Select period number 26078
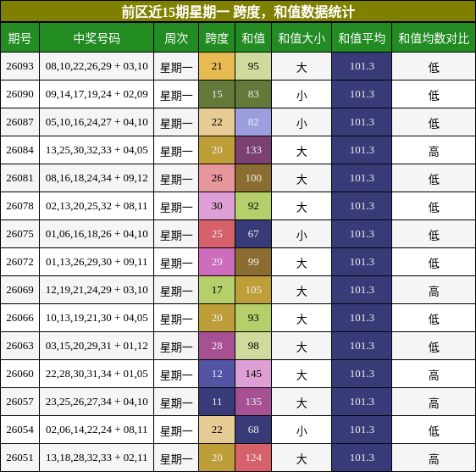476x472 pixels. tap(19, 206)
